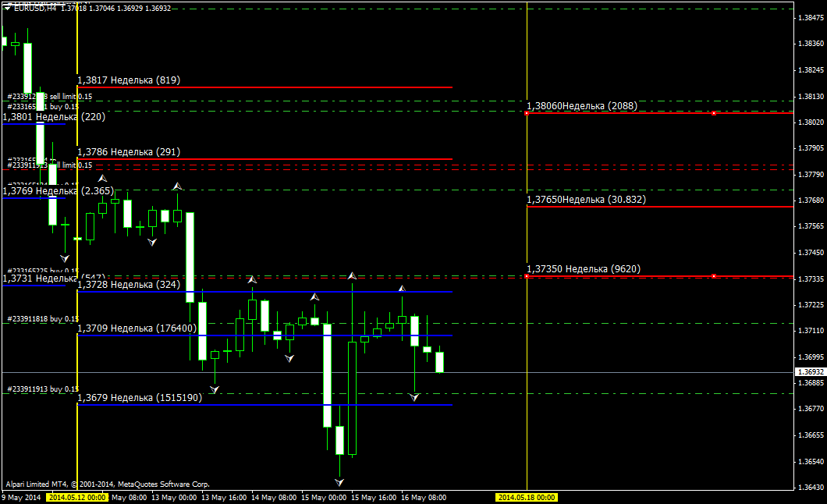Click the 1.36995 price axis value
The width and height of the screenshot is (827, 504).
point(811,357)
